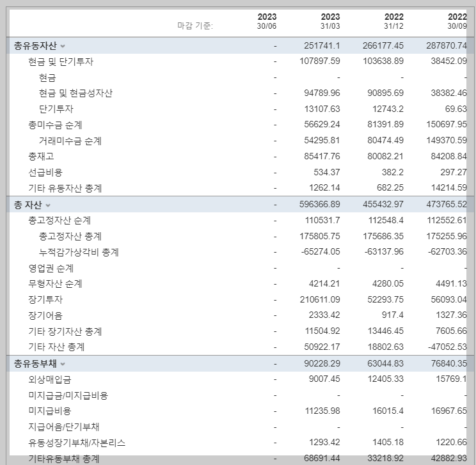Click the 94789.96 value cell
The width and height of the screenshot is (476, 465).
point(322,93)
